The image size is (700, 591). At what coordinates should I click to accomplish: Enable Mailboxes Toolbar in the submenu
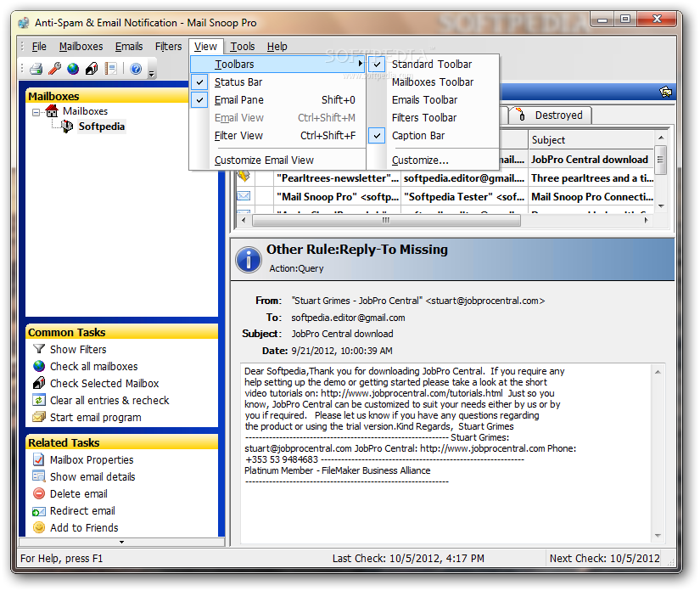pos(433,82)
